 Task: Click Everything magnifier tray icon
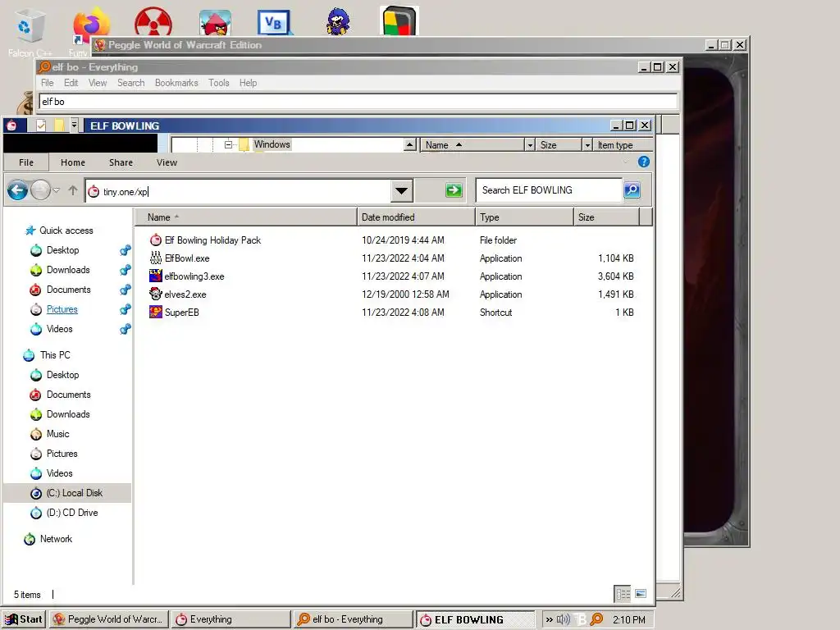click(x=596, y=619)
